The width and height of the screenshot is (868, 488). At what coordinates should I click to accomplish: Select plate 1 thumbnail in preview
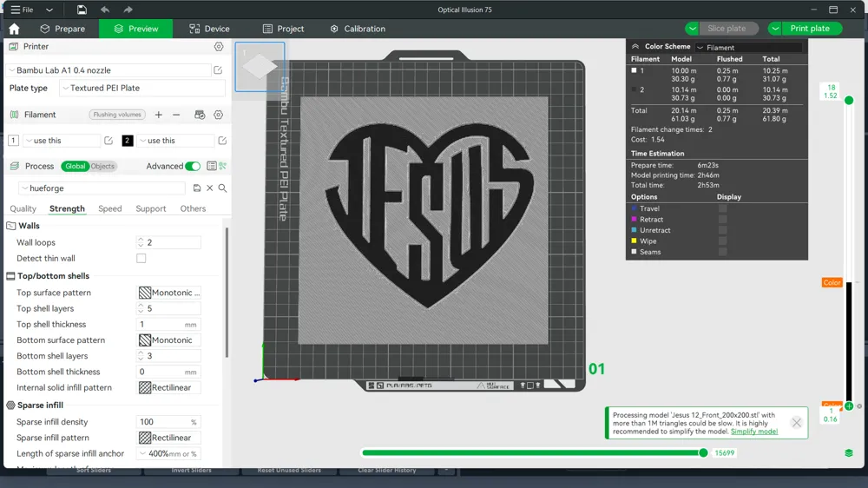(x=260, y=67)
